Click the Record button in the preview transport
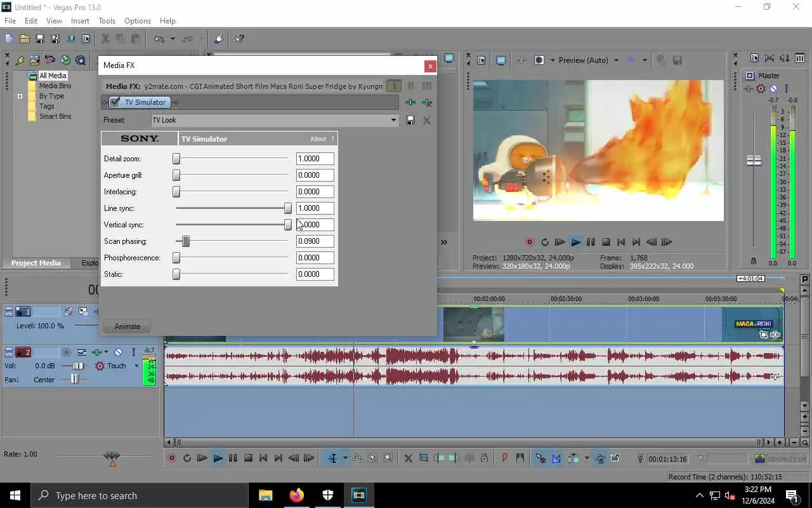 point(530,242)
